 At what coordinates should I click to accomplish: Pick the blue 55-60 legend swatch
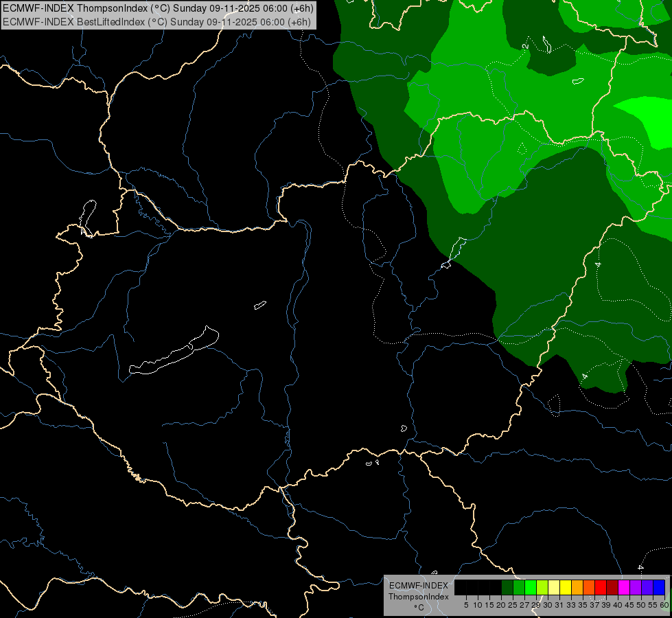click(x=659, y=587)
